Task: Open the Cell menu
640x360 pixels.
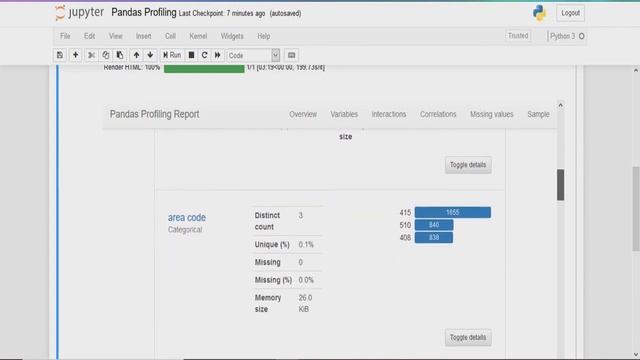Action: [170, 36]
